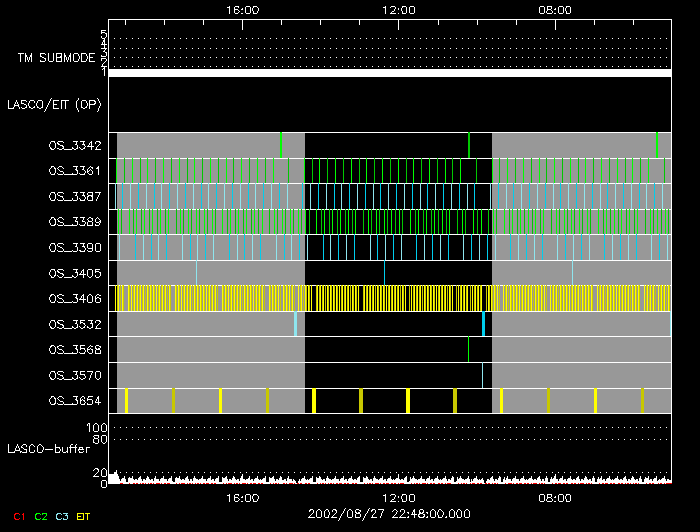Click the 08:00 tick label on bottom axis
The width and height of the screenshot is (700, 532).
[555, 497]
